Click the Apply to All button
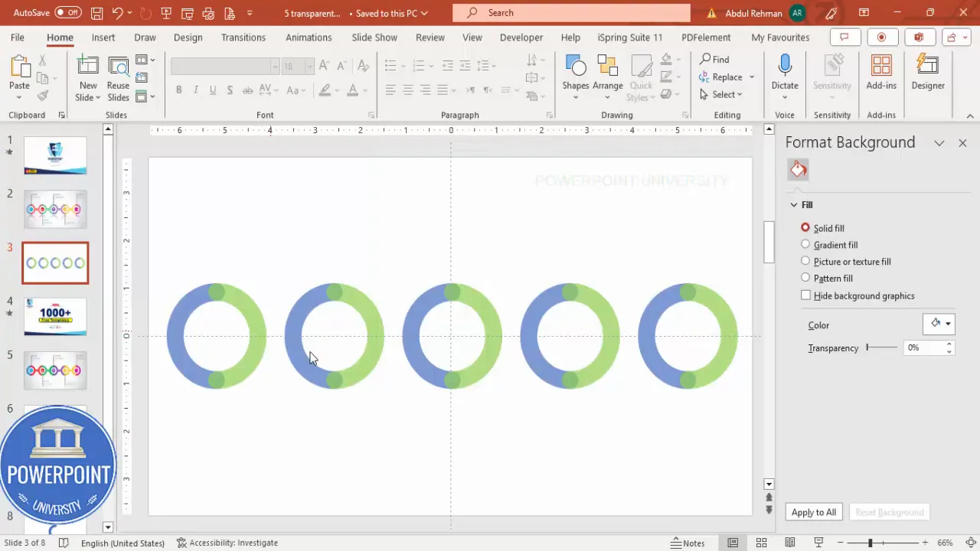980x551 pixels. tap(813, 512)
